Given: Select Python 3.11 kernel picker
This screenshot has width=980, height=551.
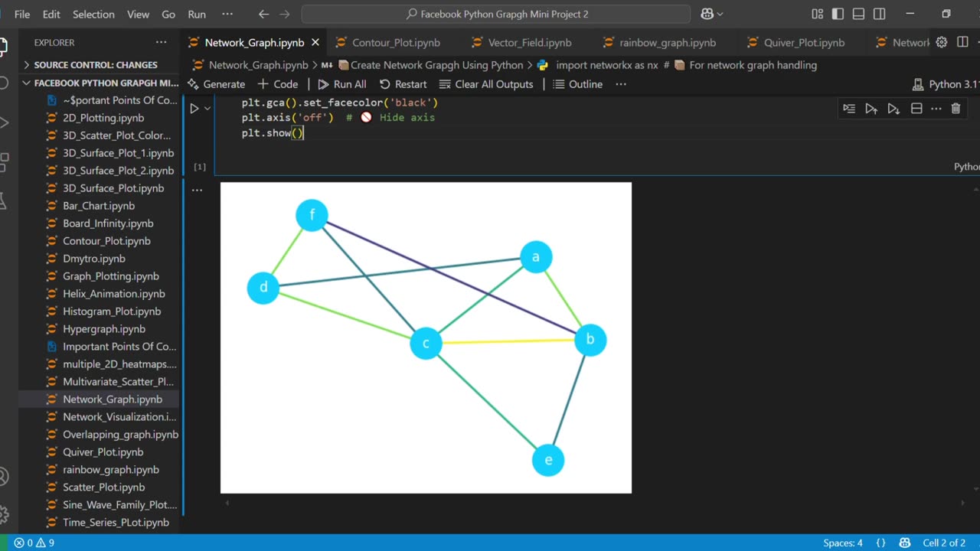Looking at the screenshot, I should pos(946,84).
